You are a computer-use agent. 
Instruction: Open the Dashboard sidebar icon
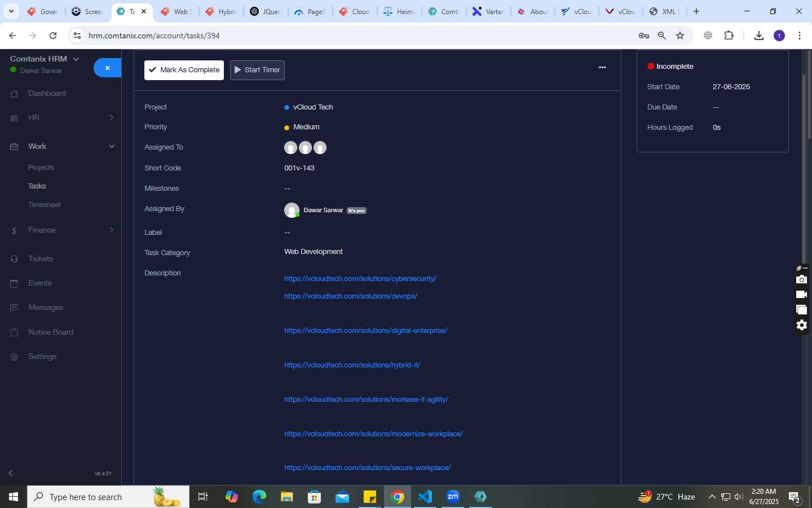[14, 94]
